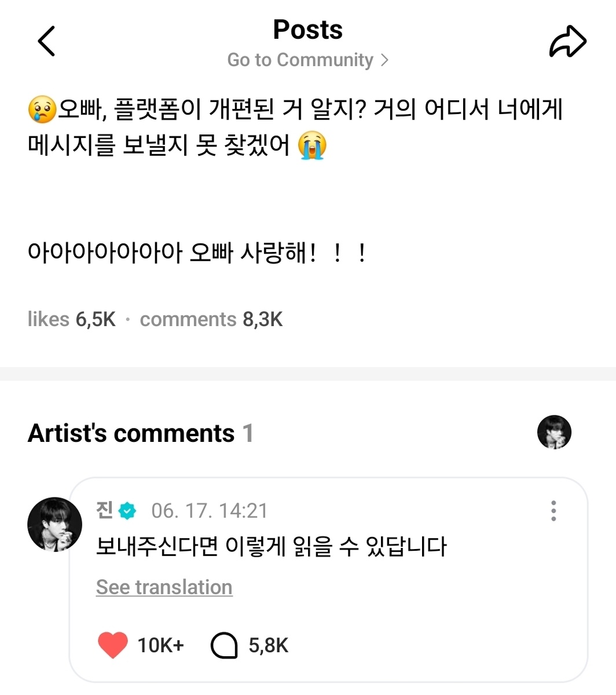Open the three-dot menu on Jin's comment
Viewport: 616px width, 695px height.
(x=553, y=511)
